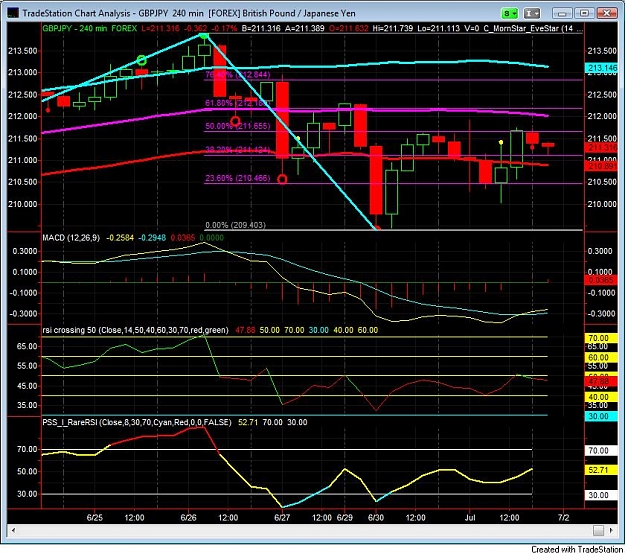Viewport: 625px width, 554px height.
Task: Click the horizontal scrollbar thumb
Action: (x=598, y=530)
